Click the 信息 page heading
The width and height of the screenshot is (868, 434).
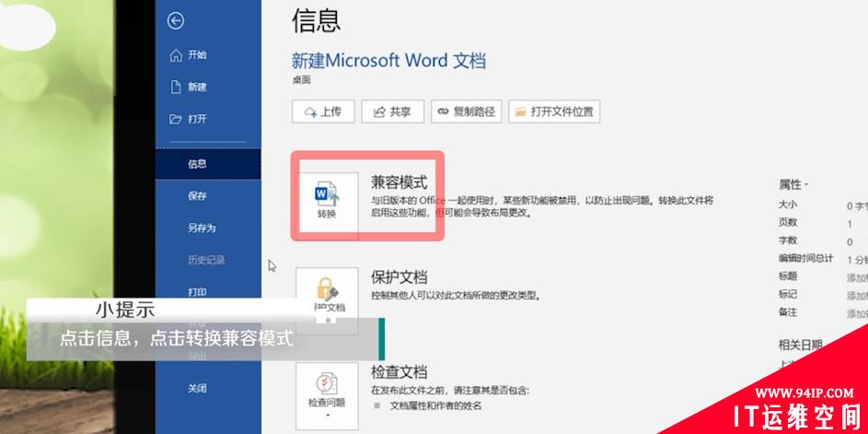coord(316,20)
